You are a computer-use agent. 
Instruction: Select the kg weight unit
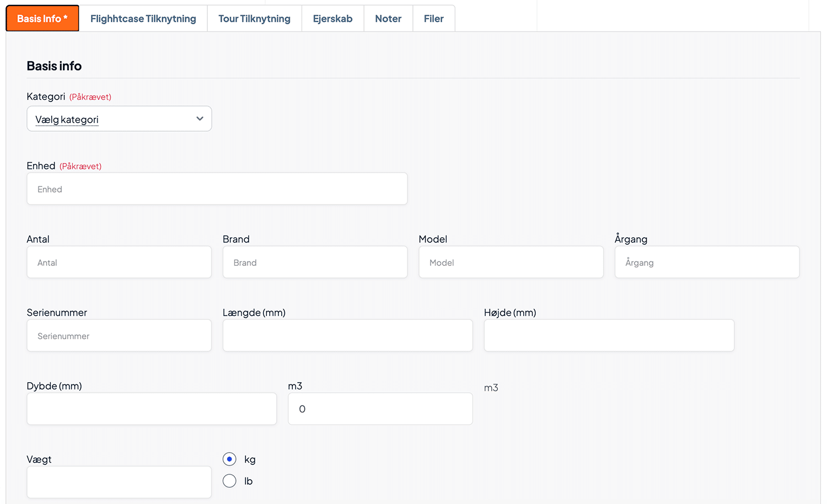[x=229, y=459]
